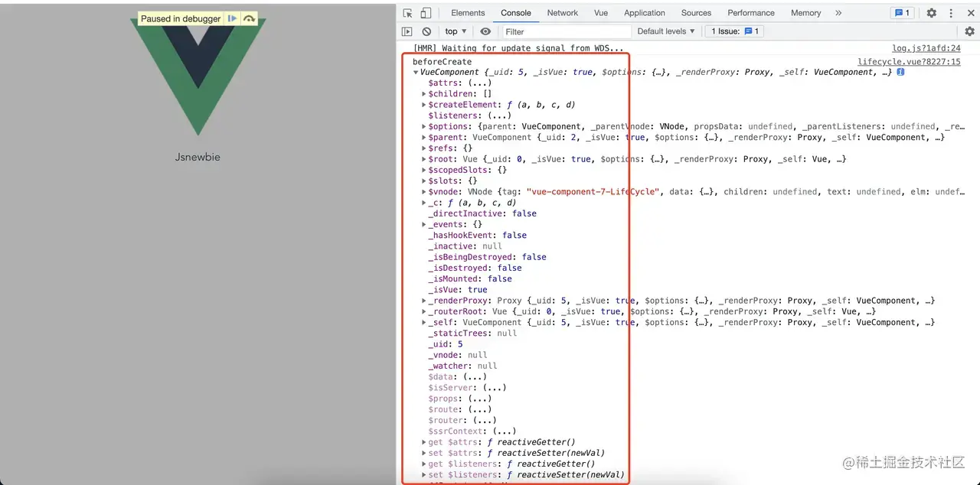Expand the $children array
The width and height of the screenshot is (980, 485).
tap(424, 94)
